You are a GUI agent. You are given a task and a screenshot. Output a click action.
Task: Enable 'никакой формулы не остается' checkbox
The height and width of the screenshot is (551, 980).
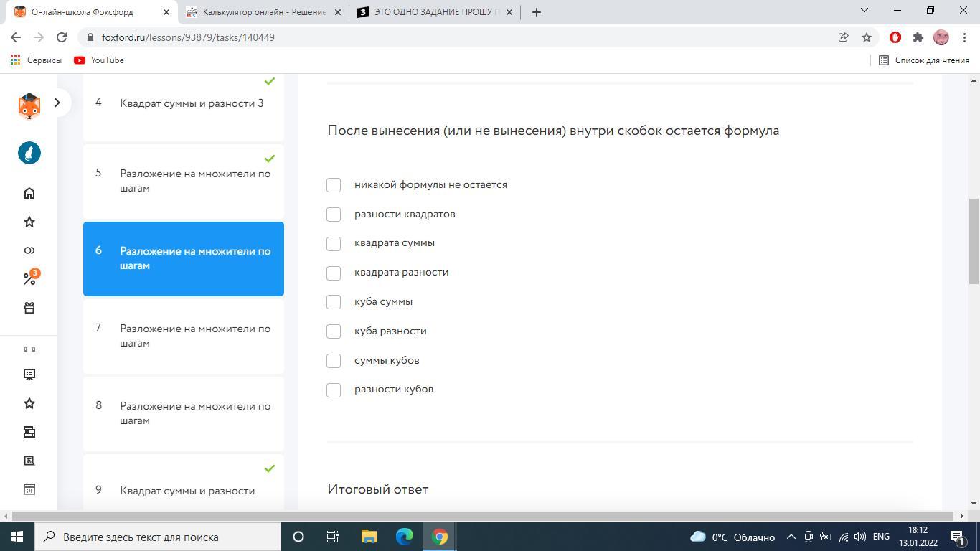[x=334, y=185]
